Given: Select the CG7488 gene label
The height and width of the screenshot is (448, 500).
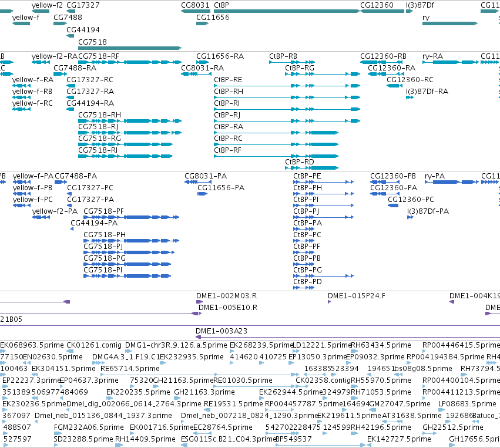Looking at the screenshot, I should click(x=68, y=18).
